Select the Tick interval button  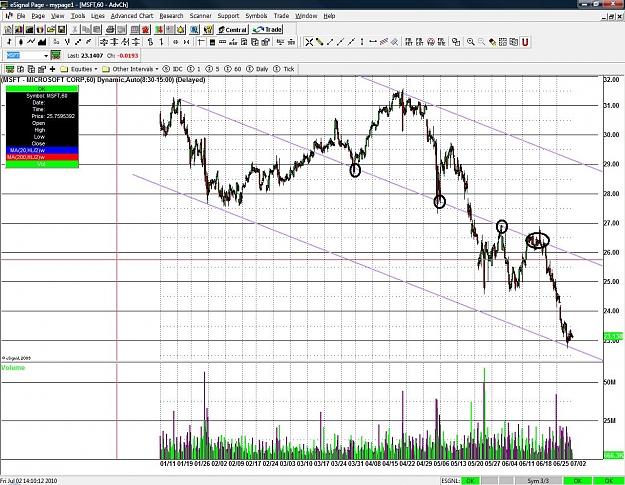click(x=284, y=69)
